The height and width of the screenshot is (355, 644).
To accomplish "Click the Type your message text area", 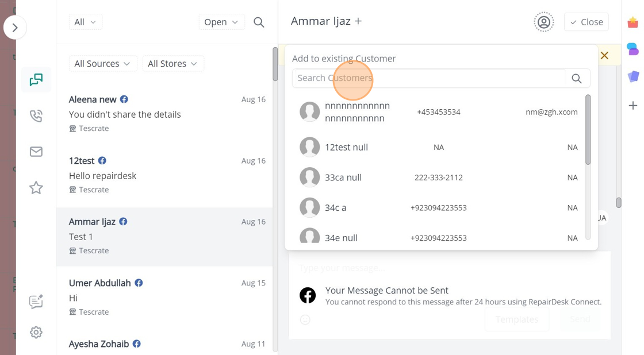I will (449, 268).
